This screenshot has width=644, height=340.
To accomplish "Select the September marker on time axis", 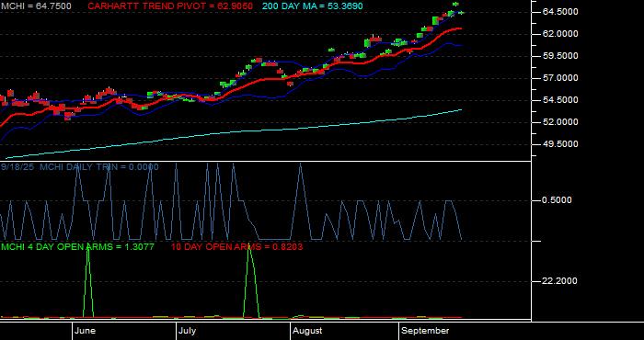I will pyautogui.click(x=425, y=331).
